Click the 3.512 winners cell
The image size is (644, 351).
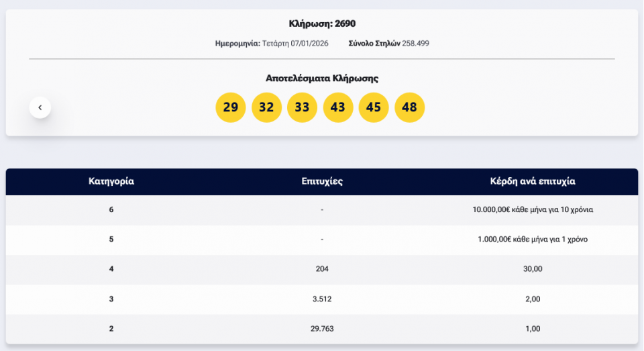click(322, 299)
